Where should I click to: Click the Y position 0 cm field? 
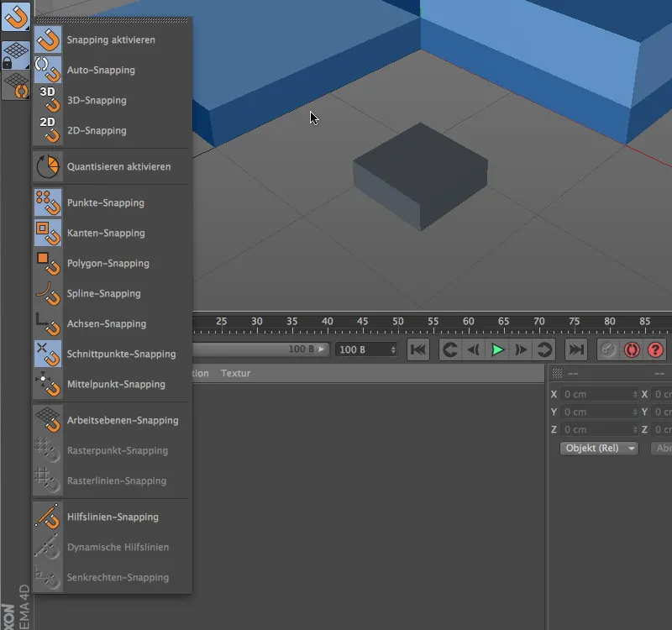click(599, 412)
